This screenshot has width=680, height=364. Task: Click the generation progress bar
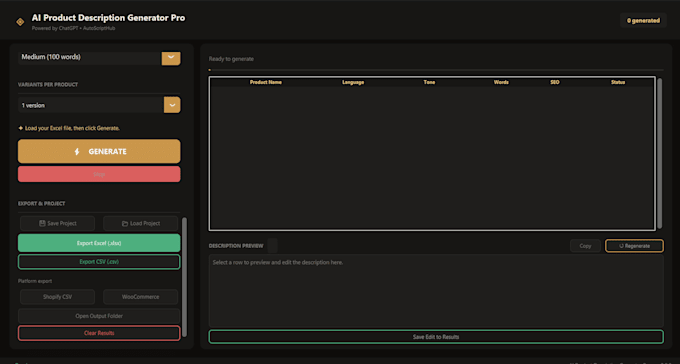(x=436, y=69)
